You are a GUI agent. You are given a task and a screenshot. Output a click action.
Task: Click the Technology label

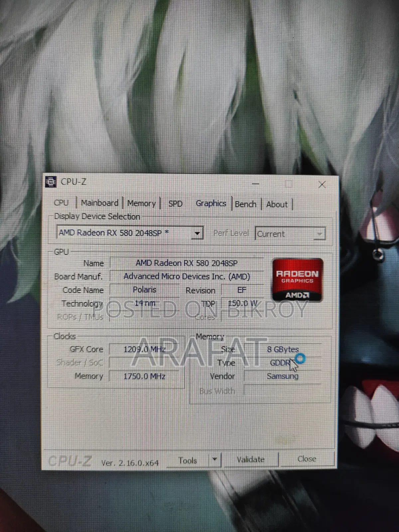click(82, 304)
